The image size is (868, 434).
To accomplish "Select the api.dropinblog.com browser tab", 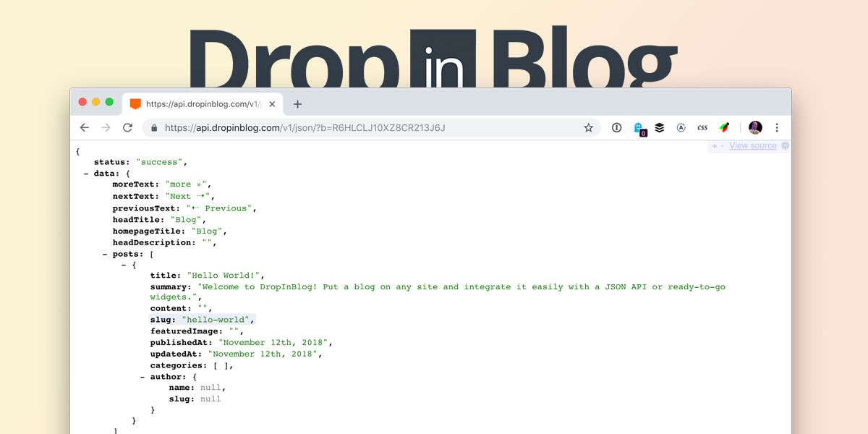I will point(203,104).
